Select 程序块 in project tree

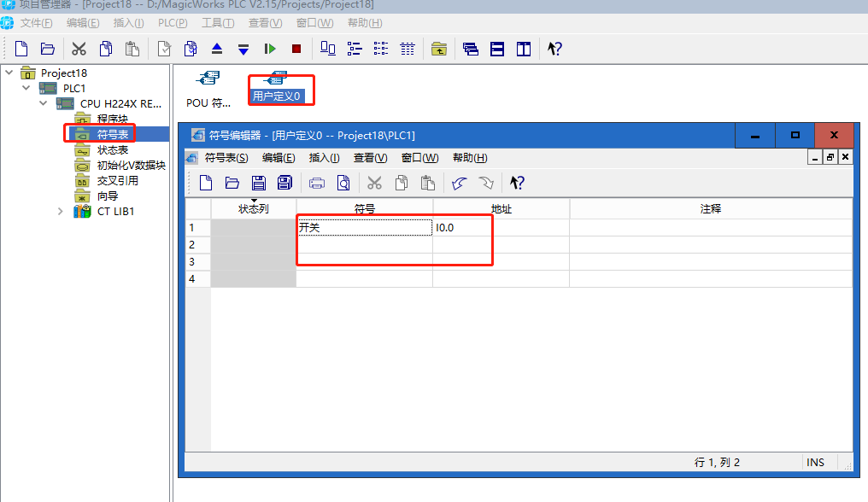113,119
